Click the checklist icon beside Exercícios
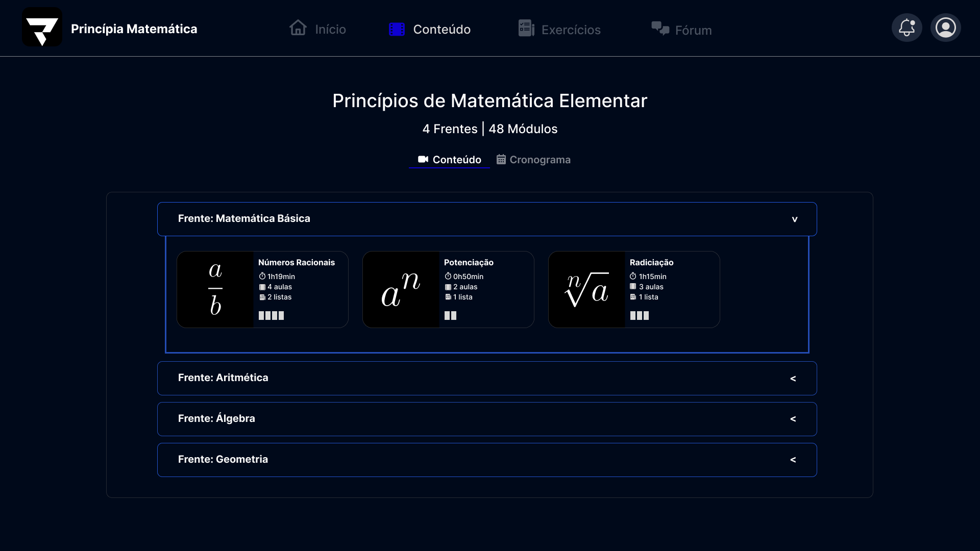This screenshot has height=551, width=980. (x=526, y=28)
